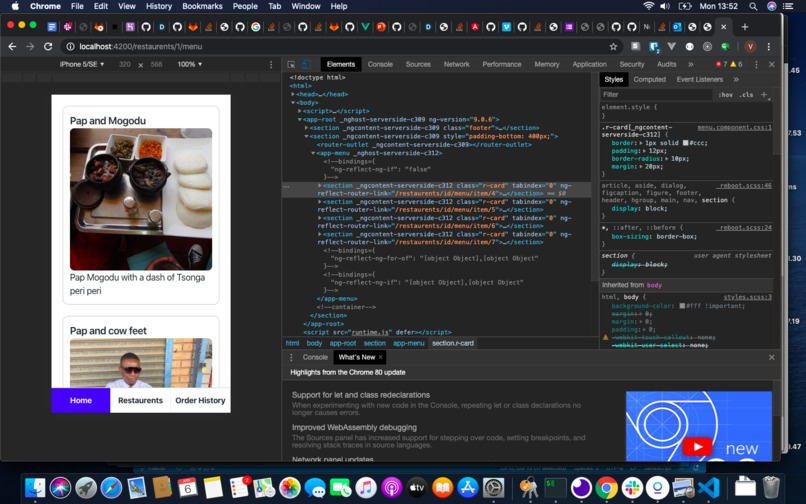Add new style rule plus icon
This screenshot has width=806, height=504.
(764, 95)
